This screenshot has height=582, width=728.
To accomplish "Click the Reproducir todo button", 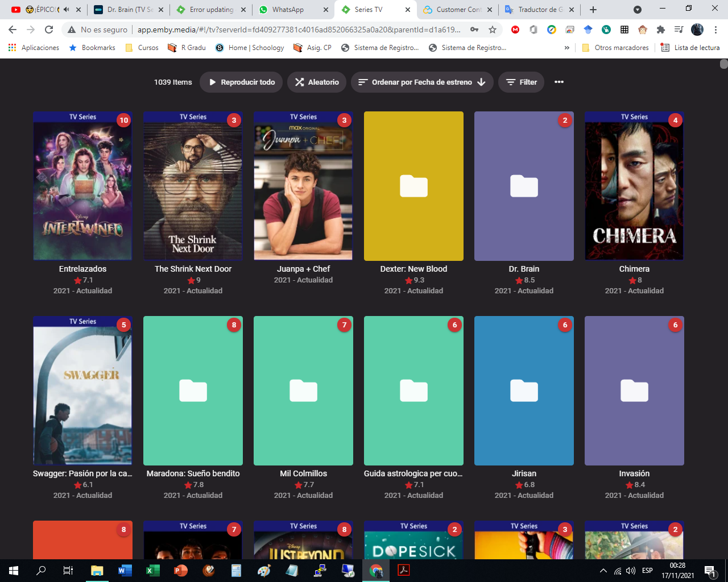I will tap(241, 82).
